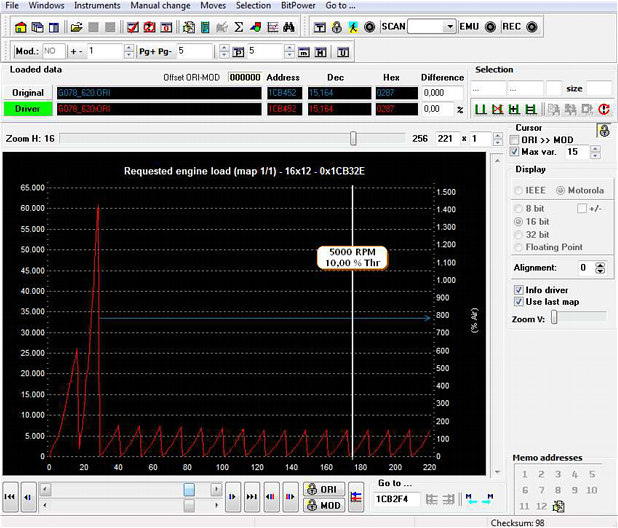Enable the ORI >> MOD checkbox
Viewport: 618px width, 528px height.
tap(515, 140)
